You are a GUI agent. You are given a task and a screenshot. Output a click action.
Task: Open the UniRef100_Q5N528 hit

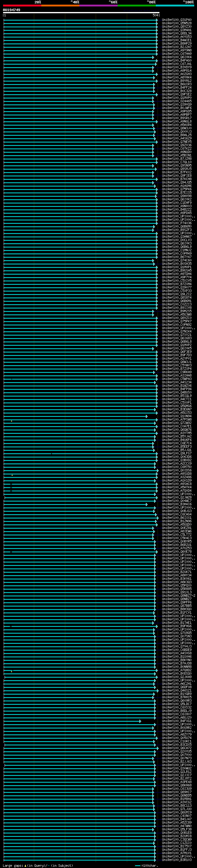point(176,23)
